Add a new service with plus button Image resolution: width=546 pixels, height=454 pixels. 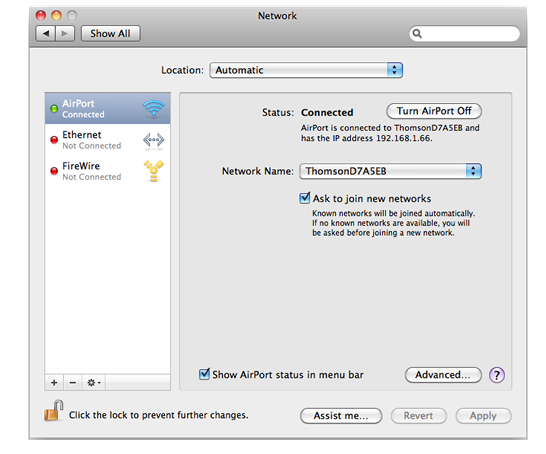54,383
